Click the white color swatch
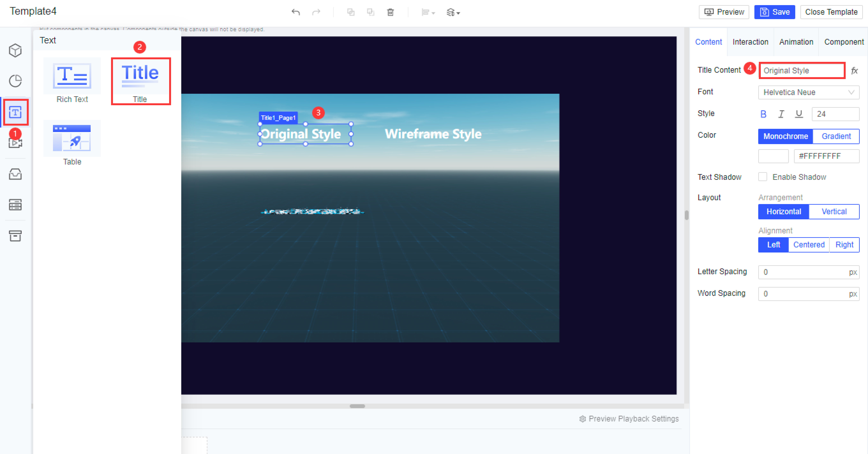868x454 pixels. 773,156
